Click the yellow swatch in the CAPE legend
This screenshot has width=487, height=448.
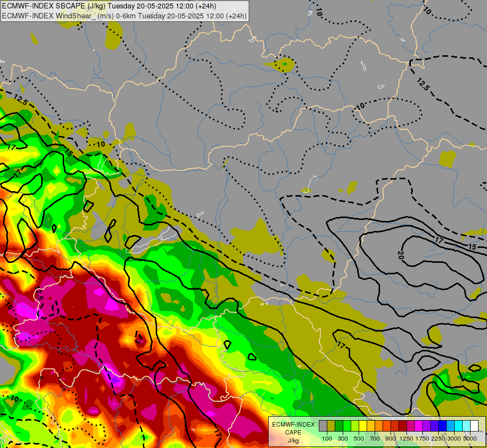(x=363, y=426)
